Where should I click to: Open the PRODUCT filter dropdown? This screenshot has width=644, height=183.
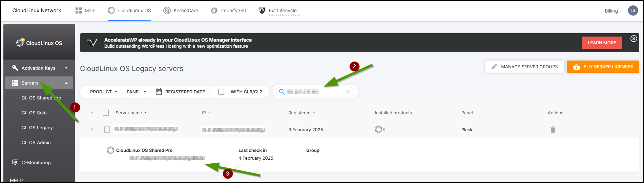coord(103,92)
